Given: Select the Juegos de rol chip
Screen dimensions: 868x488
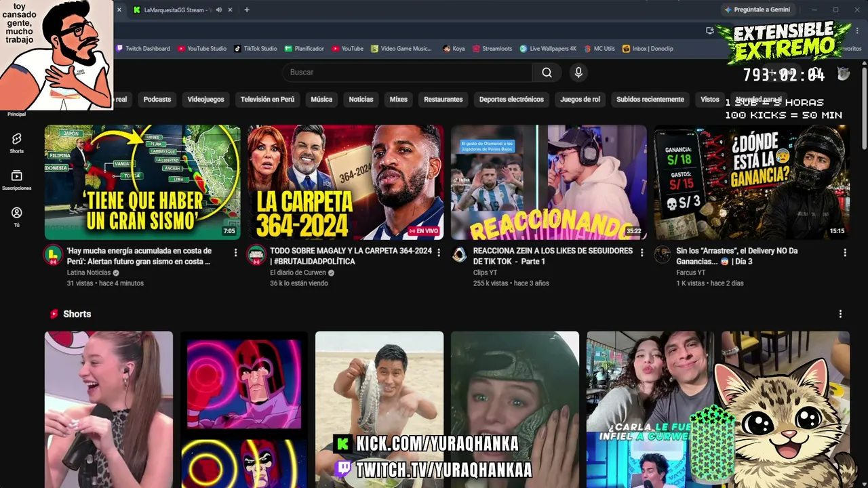Looking at the screenshot, I should tap(580, 99).
